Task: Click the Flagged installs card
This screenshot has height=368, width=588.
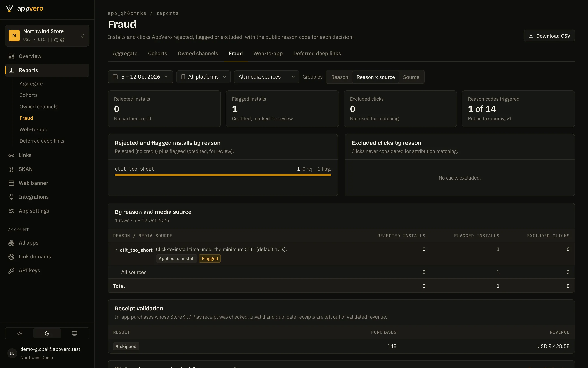Action: pos(282,109)
